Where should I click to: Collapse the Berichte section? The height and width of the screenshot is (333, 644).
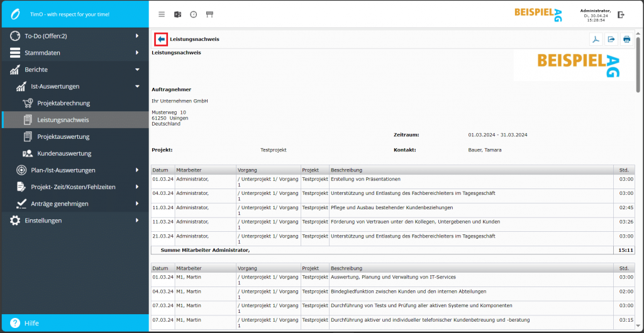pyautogui.click(x=74, y=70)
